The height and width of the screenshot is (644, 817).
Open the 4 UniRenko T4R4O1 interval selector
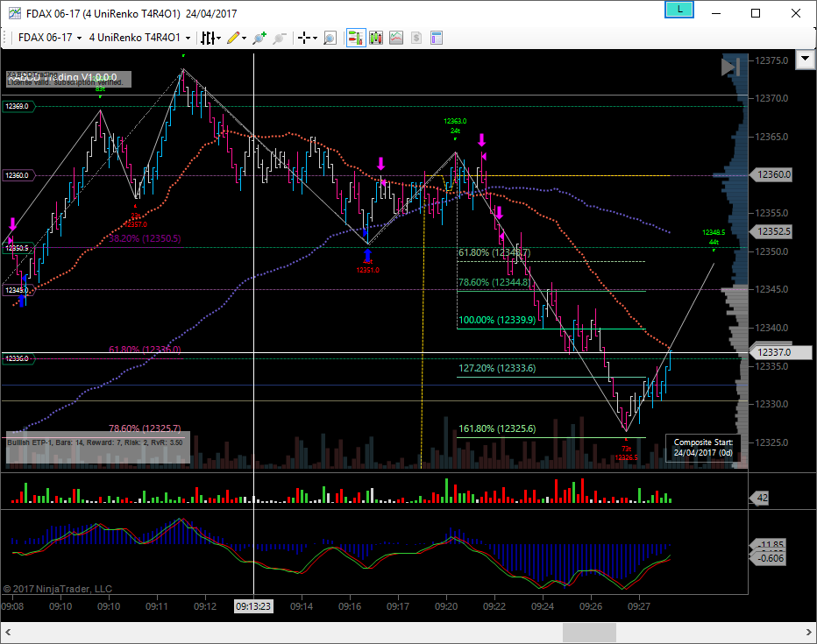139,38
